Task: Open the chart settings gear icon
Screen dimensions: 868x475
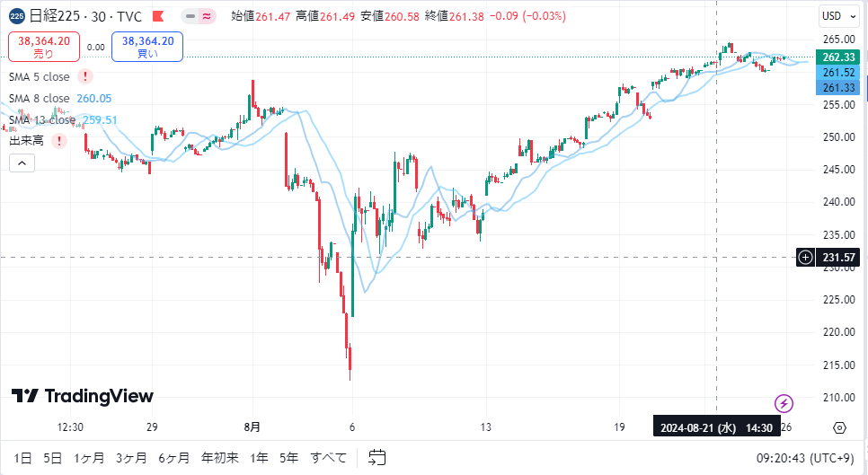Action: coord(840,427)
